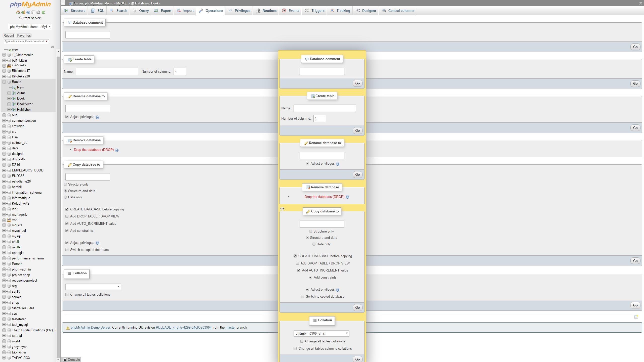Collapse the Books database tree

pos(4,82)
